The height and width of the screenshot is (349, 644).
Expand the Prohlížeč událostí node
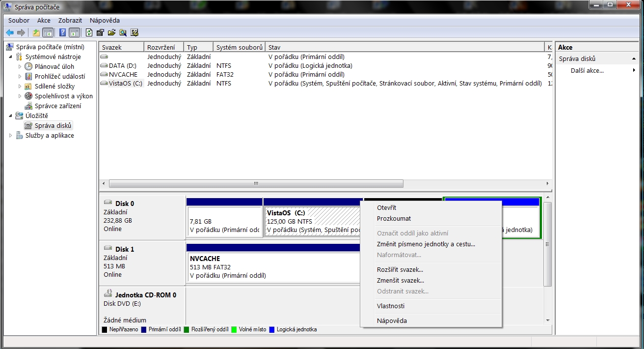pyautogui.click(x=20, y=76)
